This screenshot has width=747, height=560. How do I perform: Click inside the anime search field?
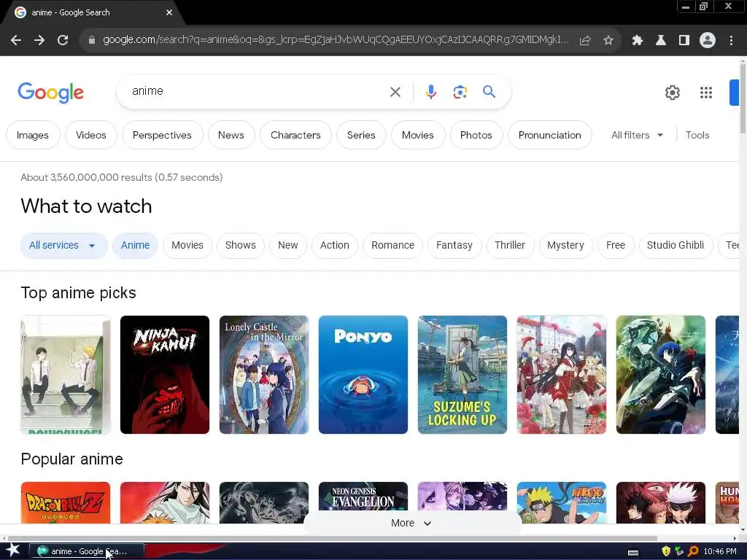tap(258, 91)
